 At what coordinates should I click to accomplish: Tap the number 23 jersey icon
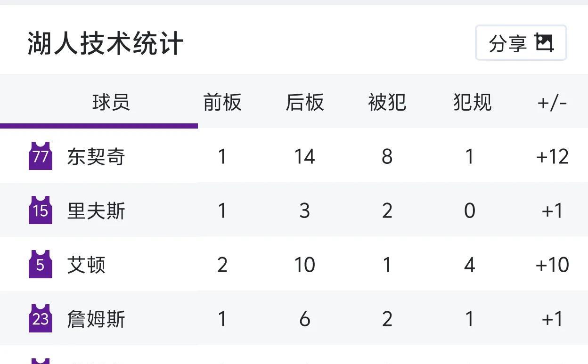point(41,319)
